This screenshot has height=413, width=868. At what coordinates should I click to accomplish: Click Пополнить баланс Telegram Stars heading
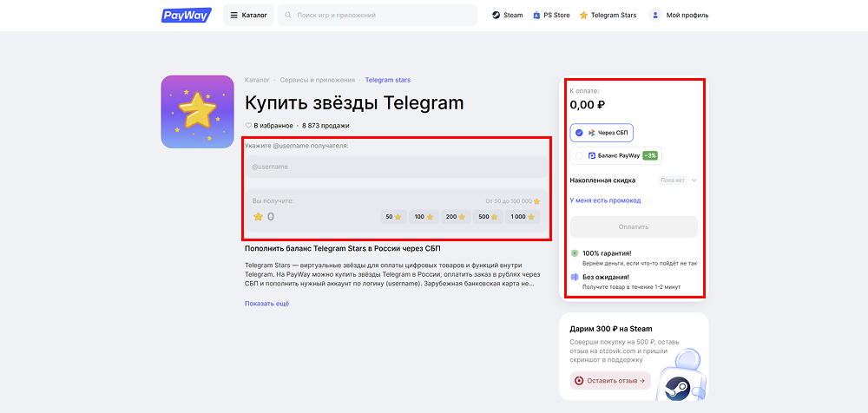coord(343,248)
